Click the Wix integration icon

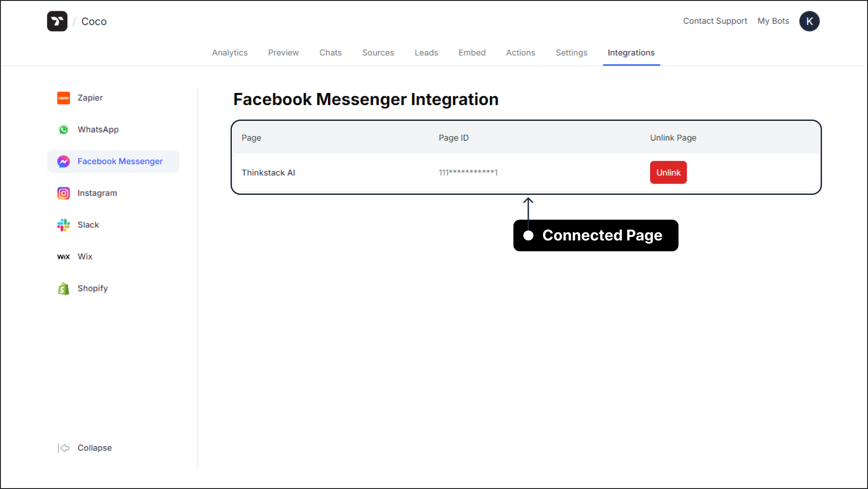tap(63, 256)
